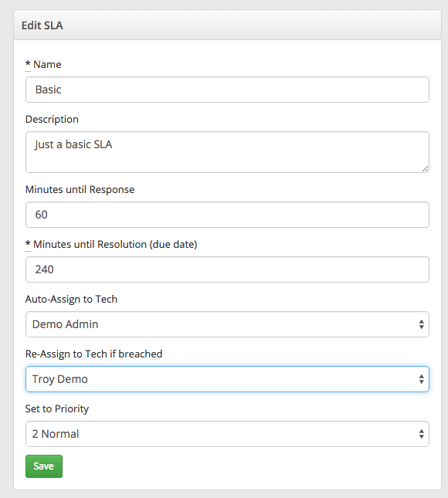Edit the Description text area
Screen dimensions: 448x498
tap(227, 152)
